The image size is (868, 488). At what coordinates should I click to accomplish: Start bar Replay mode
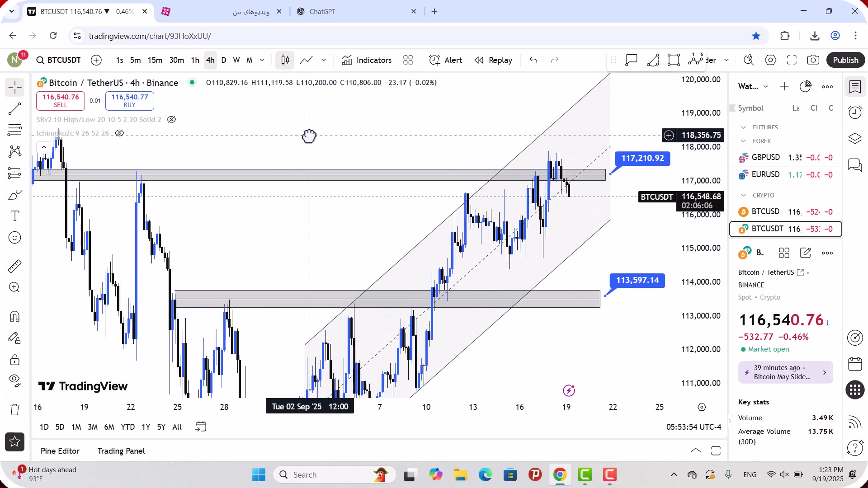(494, 60)
